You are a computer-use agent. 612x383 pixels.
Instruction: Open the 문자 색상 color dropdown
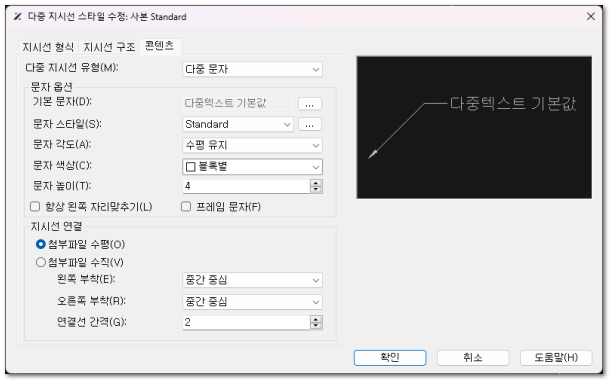click(x=253, y=167)
